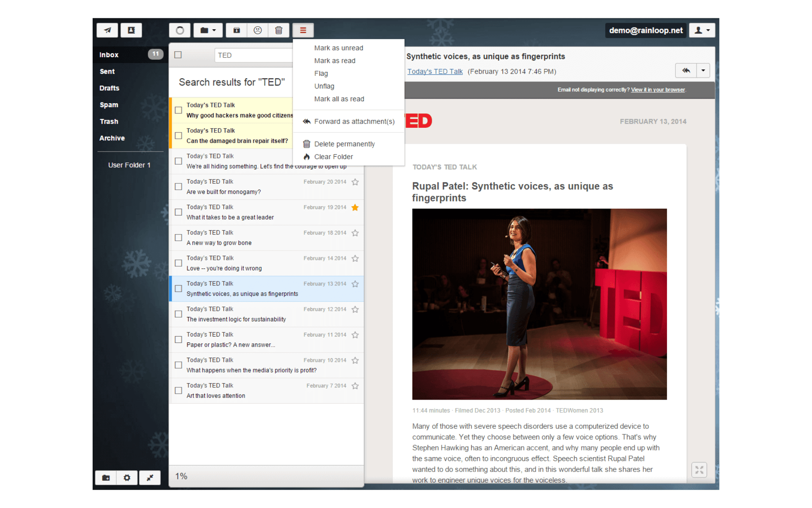Click the Today's TED Talk sender link
The width and height of the screenshot is (812, 508).
435,72
